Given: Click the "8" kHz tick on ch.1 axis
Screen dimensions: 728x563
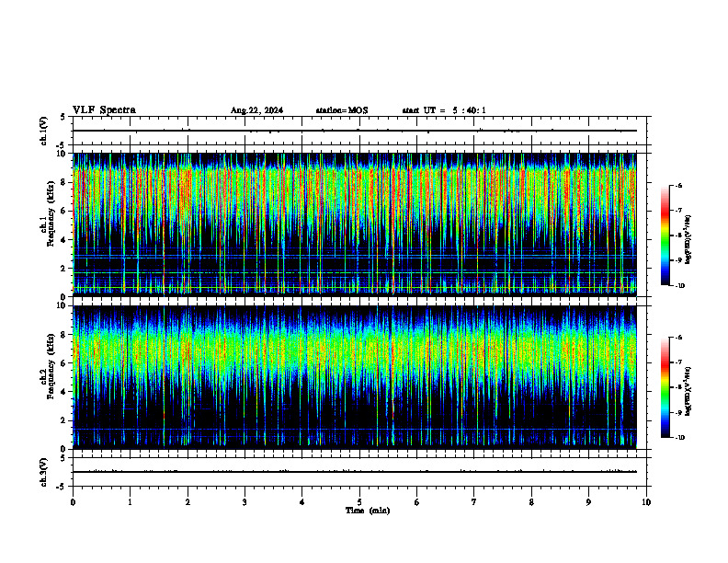Looking at the screenshot, I should coord(64,182).
